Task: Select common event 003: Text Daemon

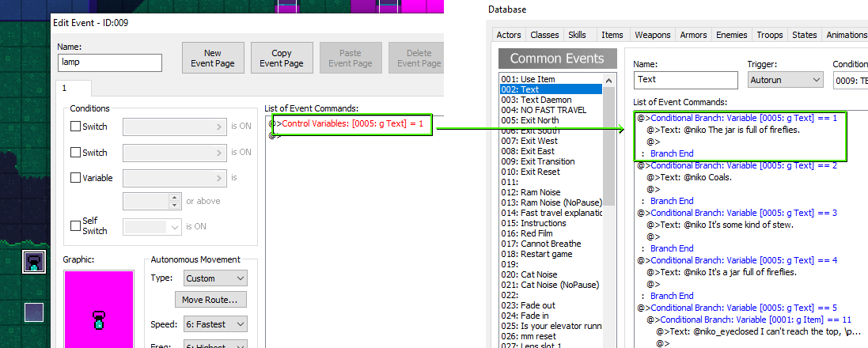Action: point(536,100)
